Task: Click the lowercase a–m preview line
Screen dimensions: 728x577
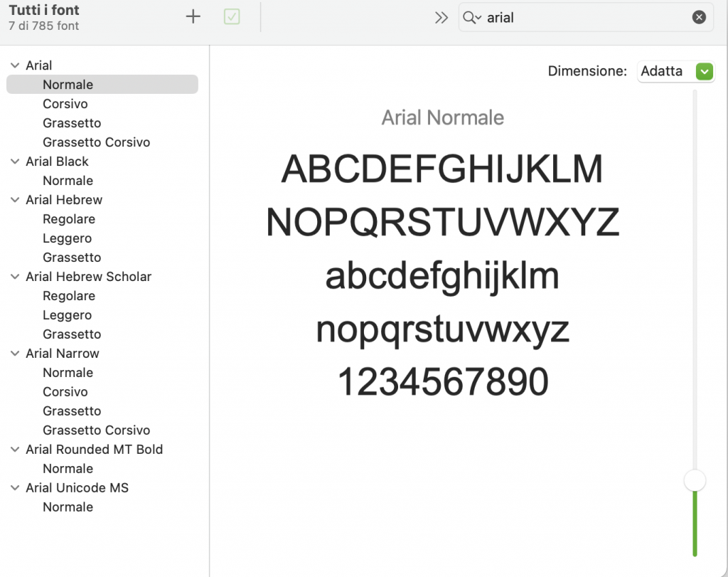Action: 442,277
